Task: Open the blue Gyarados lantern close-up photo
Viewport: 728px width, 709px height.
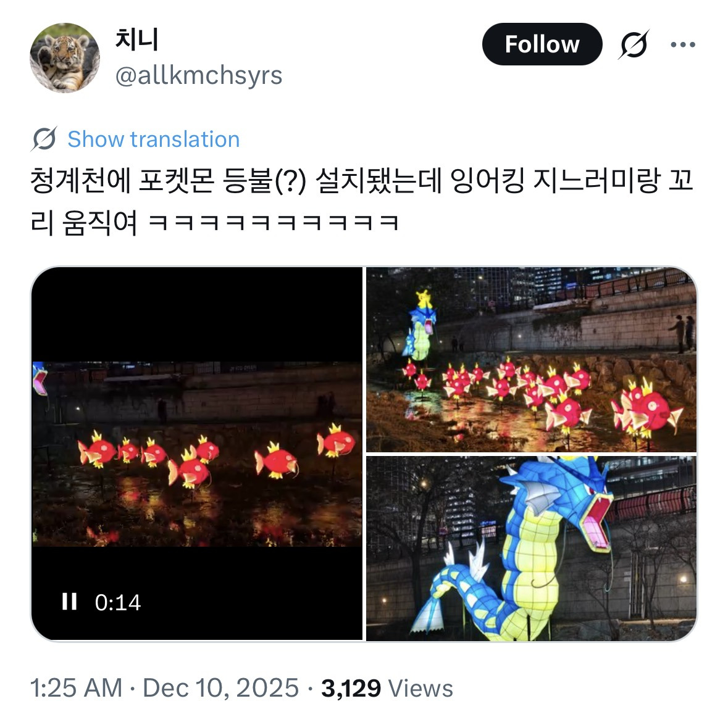Action: click(531, 549)
